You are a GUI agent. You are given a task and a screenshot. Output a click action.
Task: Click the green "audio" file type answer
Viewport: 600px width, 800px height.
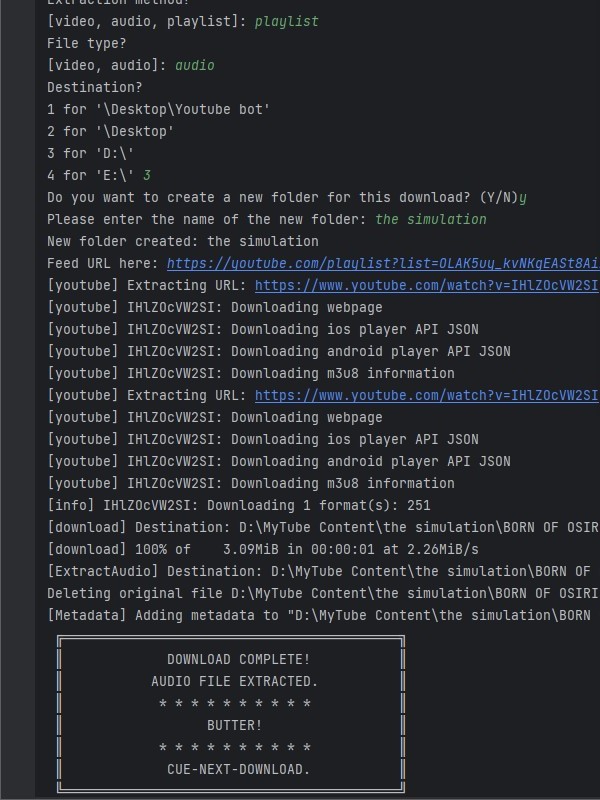(x=195, y=65)
